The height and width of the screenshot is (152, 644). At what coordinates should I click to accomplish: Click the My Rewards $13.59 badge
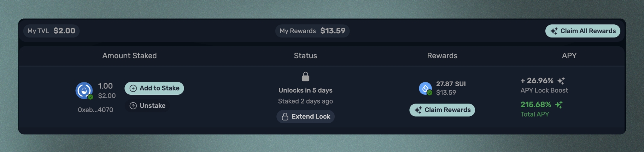[312, 31]
